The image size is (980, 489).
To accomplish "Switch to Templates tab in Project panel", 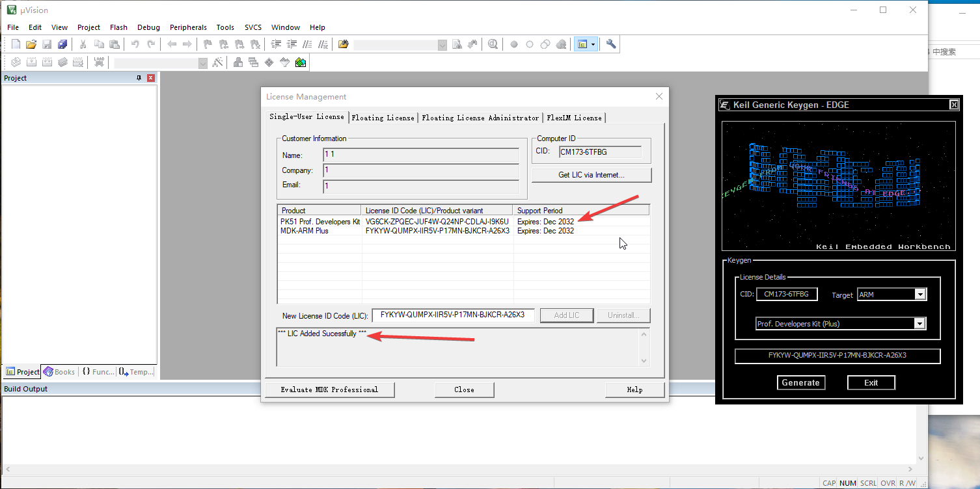I will coord(136,372).
